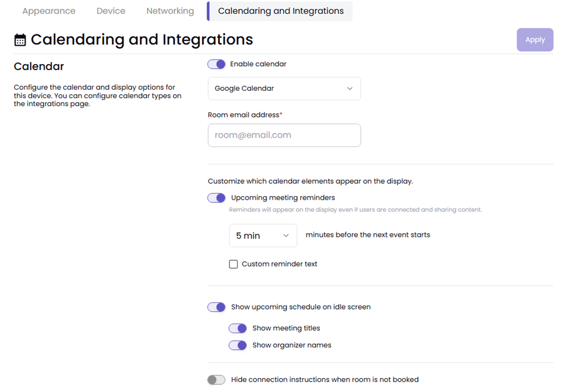Click the 'Customize which calendar elements appear' text
Viewport: 562px width, 392px height.
click(x=311, y=181)
